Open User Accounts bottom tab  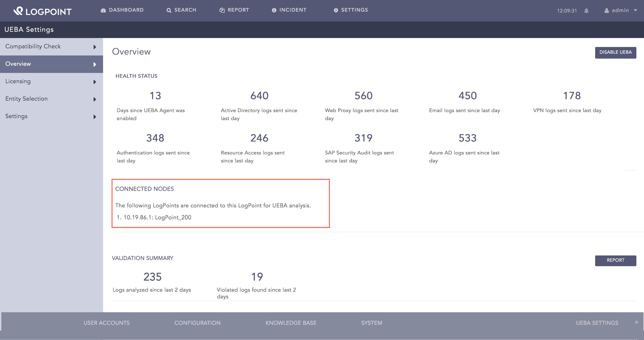coord(106,323)
